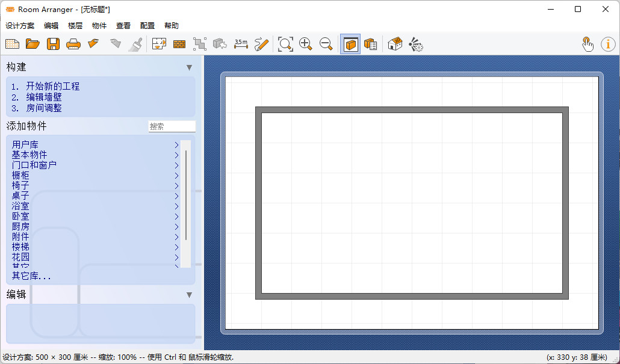Open the 楼层 menu
620x364 pixels.
coord(75,26)
